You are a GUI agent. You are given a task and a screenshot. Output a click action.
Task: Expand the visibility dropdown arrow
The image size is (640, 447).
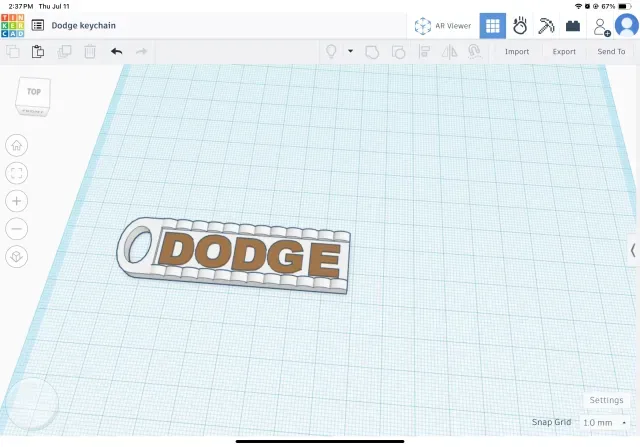click(350, 51)
